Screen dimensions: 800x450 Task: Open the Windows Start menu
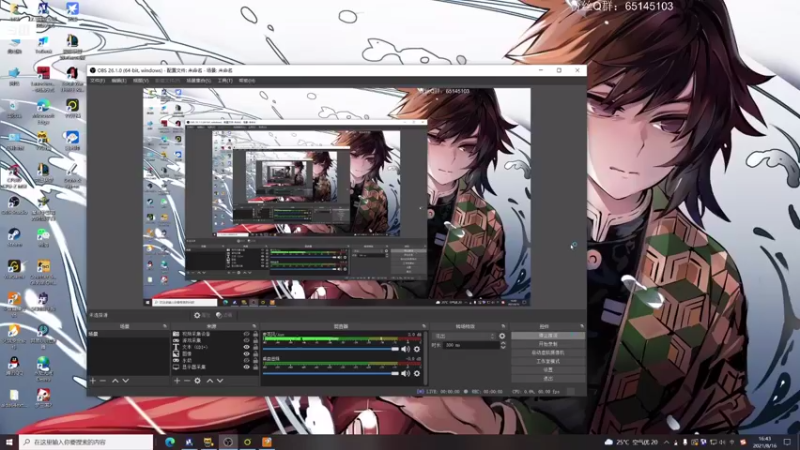coord(9,442)
